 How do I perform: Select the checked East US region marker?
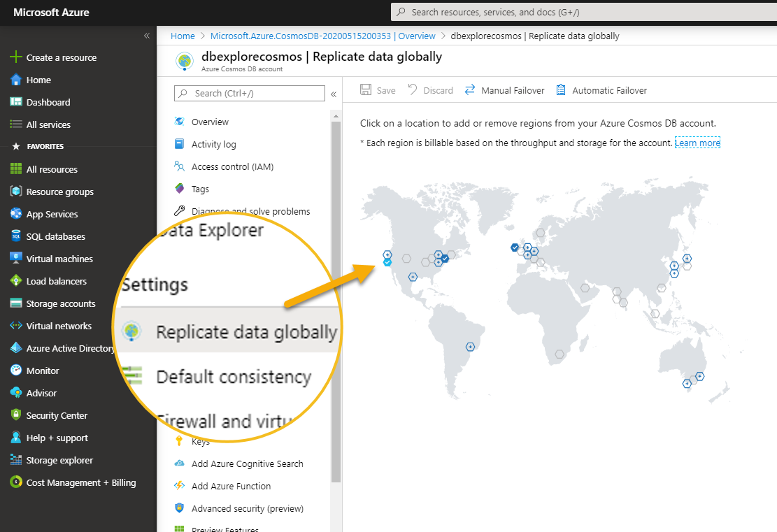445,258
